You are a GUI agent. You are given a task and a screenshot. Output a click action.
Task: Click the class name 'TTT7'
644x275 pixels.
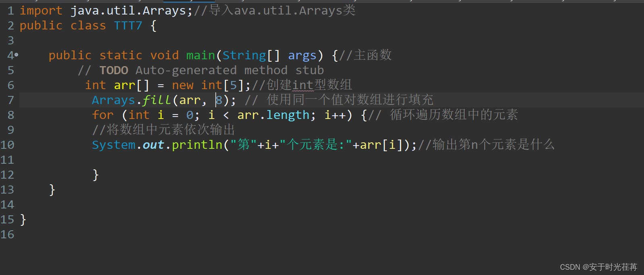128,25
